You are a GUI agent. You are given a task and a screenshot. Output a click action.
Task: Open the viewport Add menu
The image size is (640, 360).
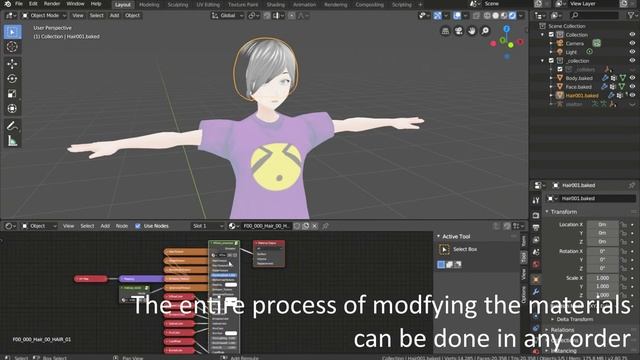114,16
